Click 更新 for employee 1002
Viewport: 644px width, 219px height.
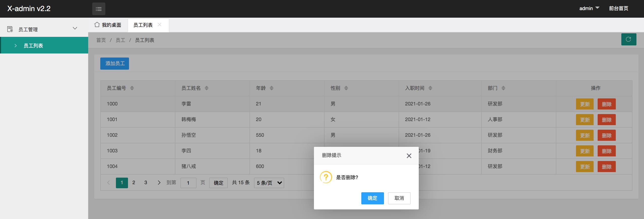585,135
